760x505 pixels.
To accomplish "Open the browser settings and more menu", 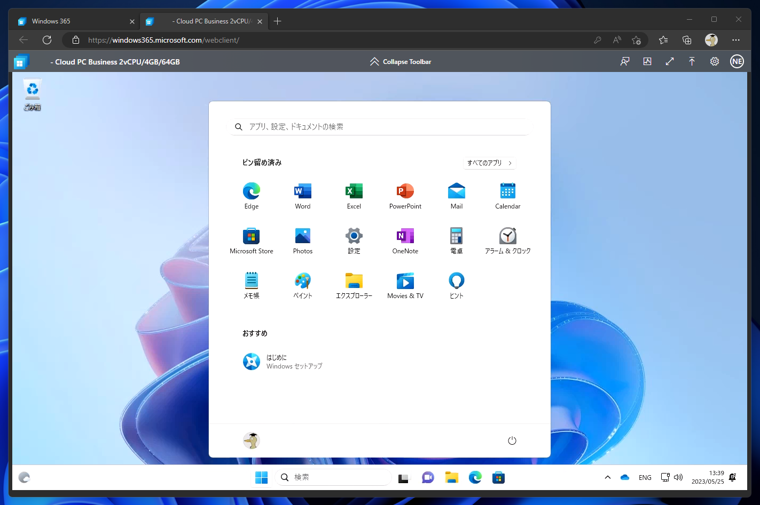I will point(736,40).
